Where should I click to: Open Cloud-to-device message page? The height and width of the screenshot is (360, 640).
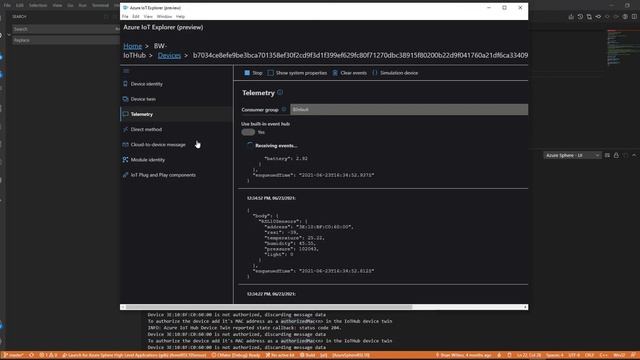tap(158, 144)
